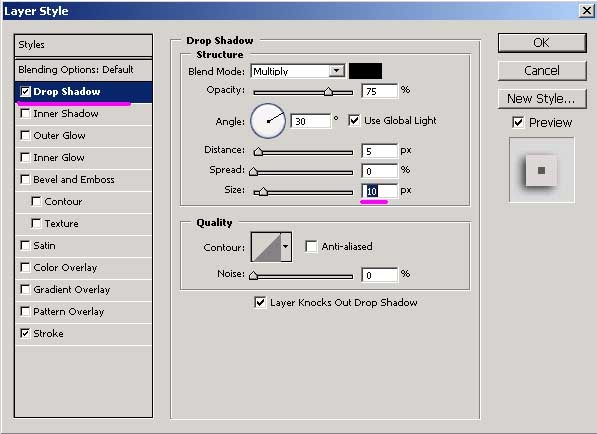597x434 pixels.
Task: Click the Cancel button
Action: (542, 71)
